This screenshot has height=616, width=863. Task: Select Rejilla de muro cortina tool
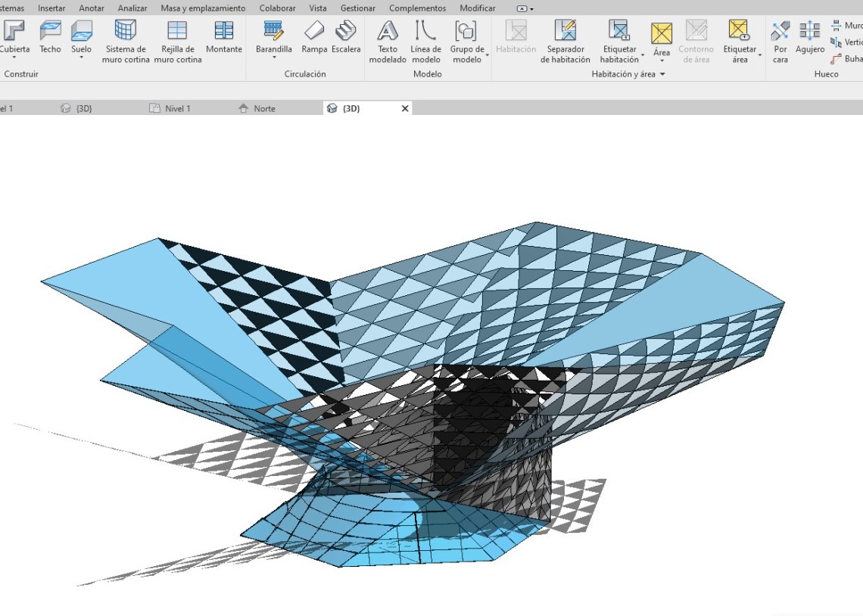(x=177, y=36)
